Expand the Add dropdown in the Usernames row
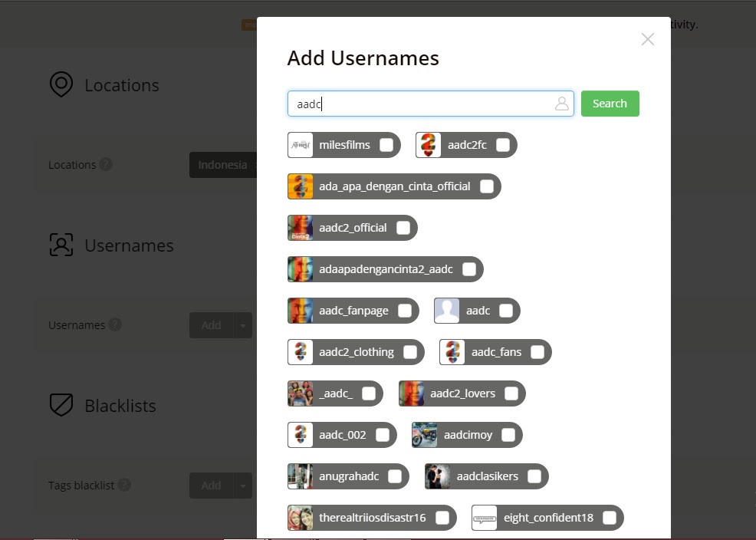Image resolution: width=756 pixels, height=540 pixels. coord(245,324)
